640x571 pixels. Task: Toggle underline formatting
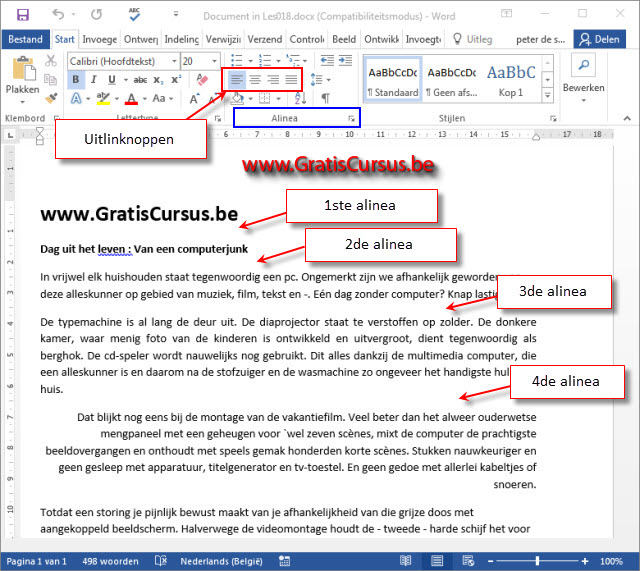(x=112, y=80)
